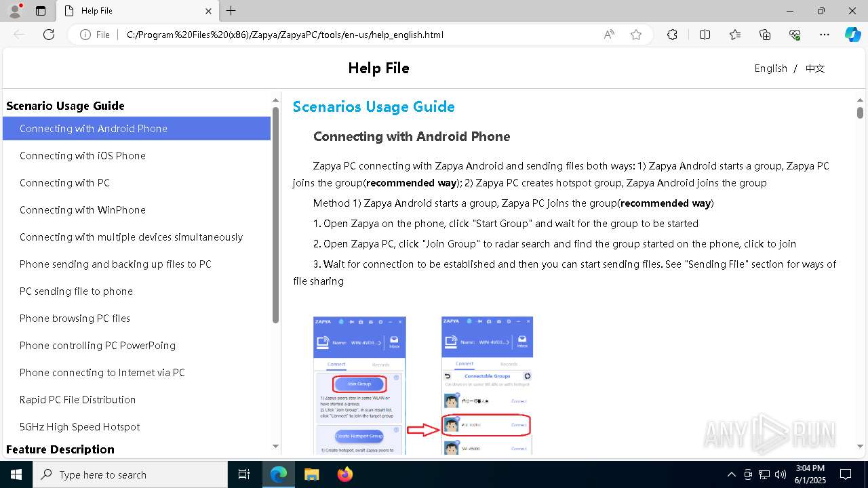Click Scenarios Usage Guide title
The height and width of the screenshot is (488, 868).
(374, 107)
